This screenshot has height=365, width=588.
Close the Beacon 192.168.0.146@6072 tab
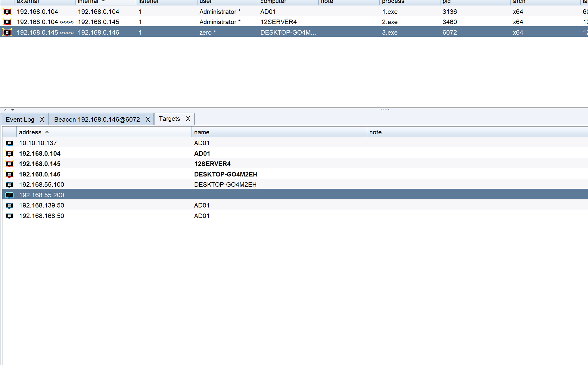click(148, 120)
